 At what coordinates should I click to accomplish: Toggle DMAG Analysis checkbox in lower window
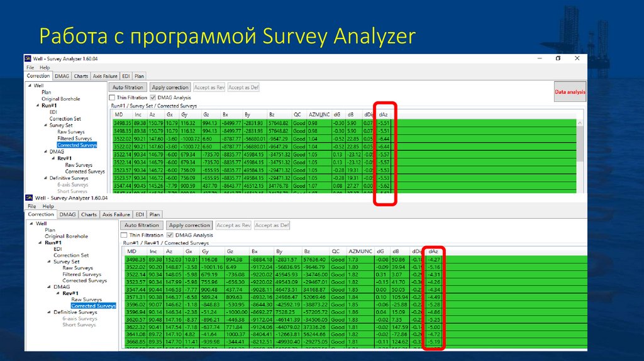click(x=170, y=235)
